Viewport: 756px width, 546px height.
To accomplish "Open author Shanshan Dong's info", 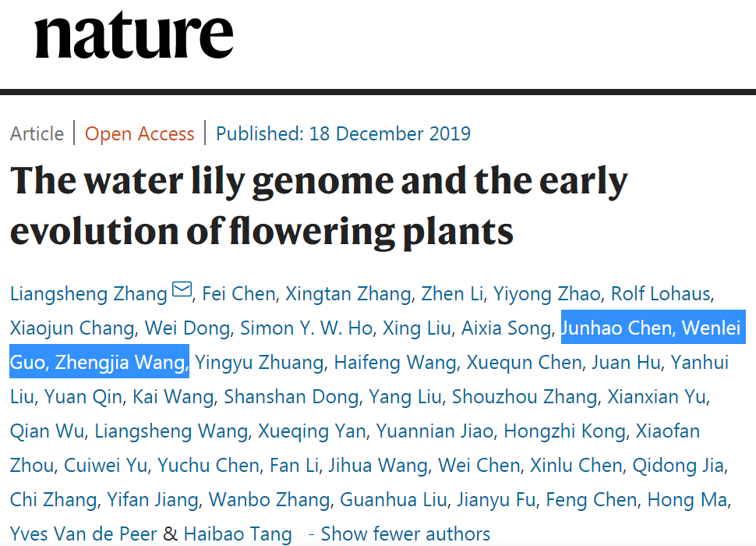I will pyautogui.click(x=291, y=397).
